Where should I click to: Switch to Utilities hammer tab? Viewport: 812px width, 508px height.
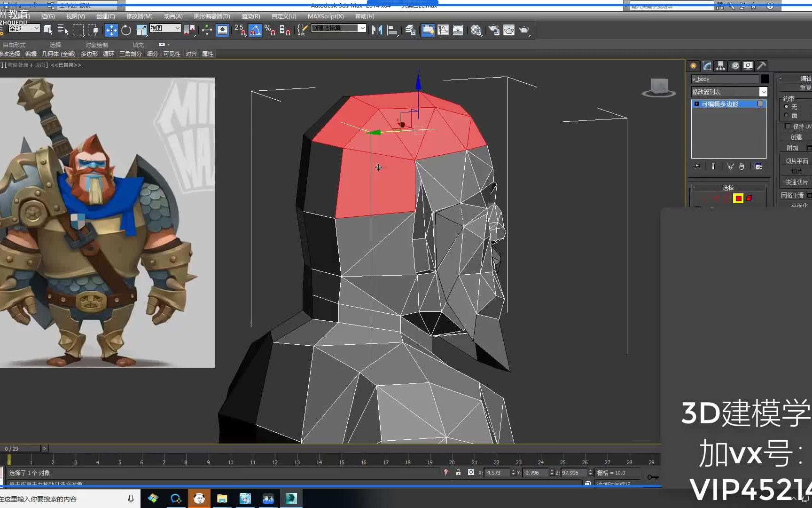tap(762, 66)
